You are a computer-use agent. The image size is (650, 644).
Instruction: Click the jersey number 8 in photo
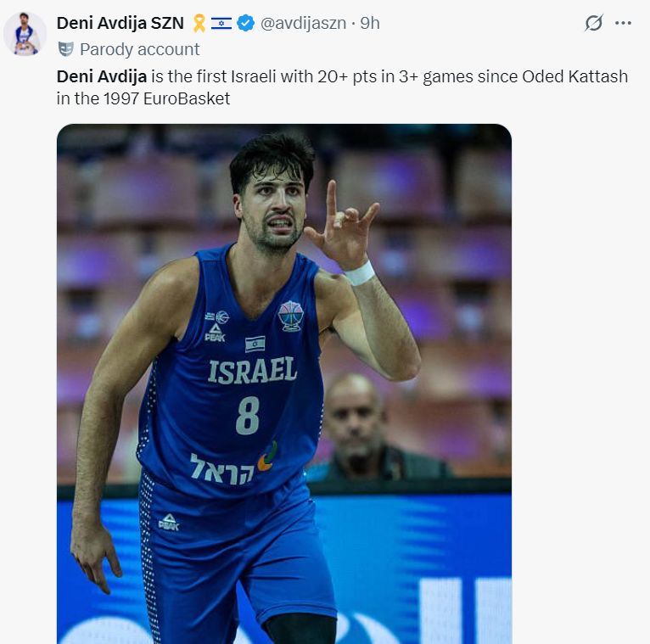248,415
